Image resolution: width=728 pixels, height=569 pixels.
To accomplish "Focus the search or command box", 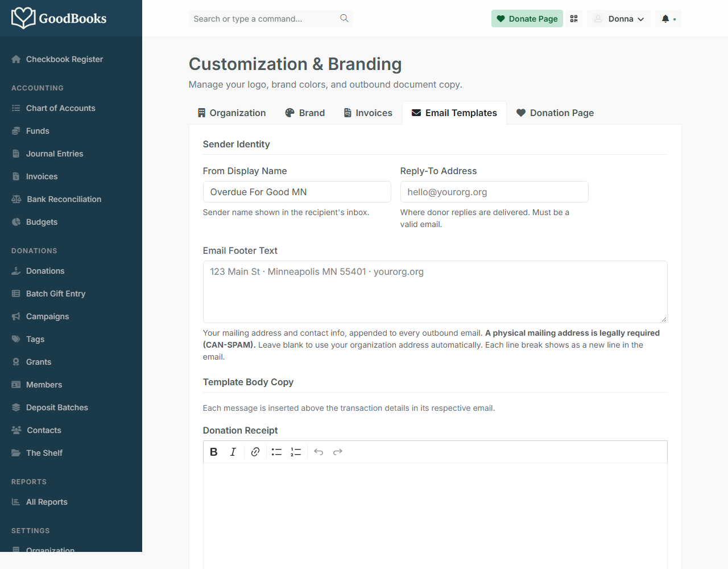I will tap(271, 19).
